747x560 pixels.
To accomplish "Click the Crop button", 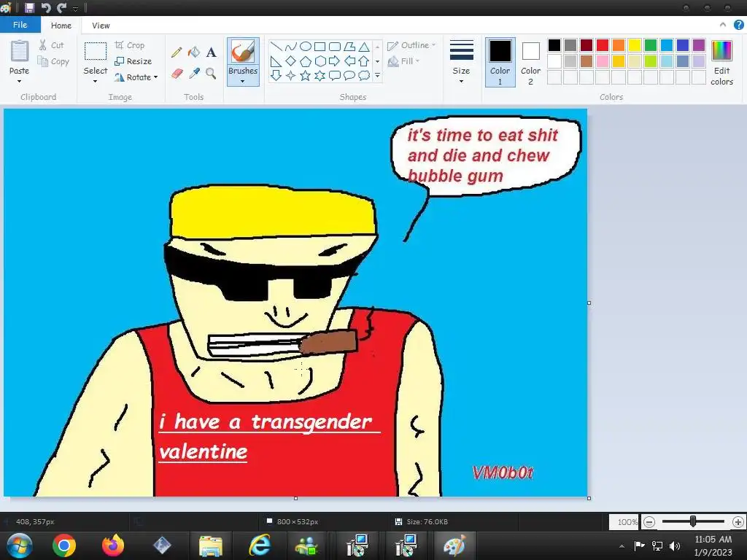I will [130, 45].
